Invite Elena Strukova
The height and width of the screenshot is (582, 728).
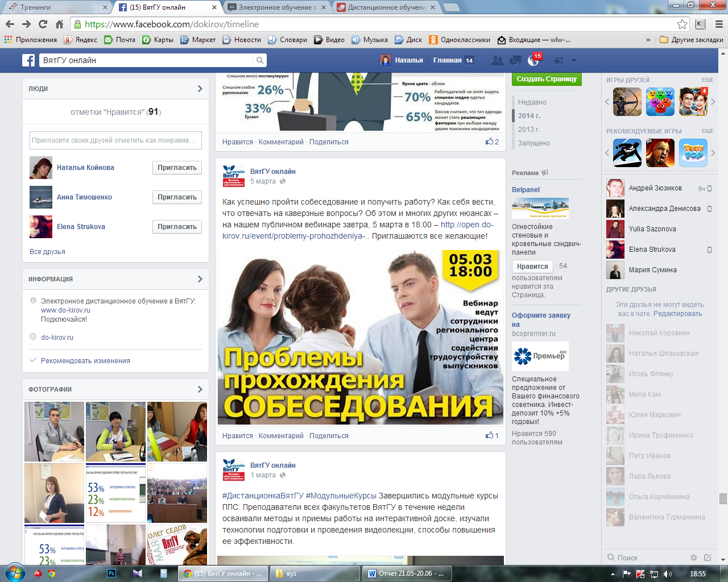pyautogui.click(x=177, y=227)
